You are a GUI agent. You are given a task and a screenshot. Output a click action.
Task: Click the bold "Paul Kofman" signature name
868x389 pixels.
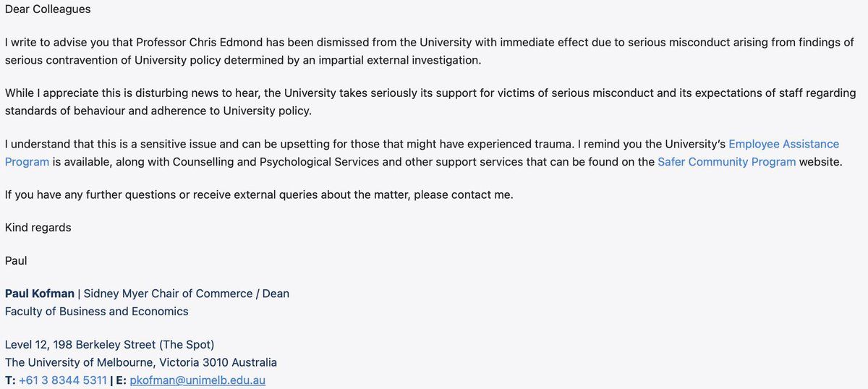[x=40, y=294]
